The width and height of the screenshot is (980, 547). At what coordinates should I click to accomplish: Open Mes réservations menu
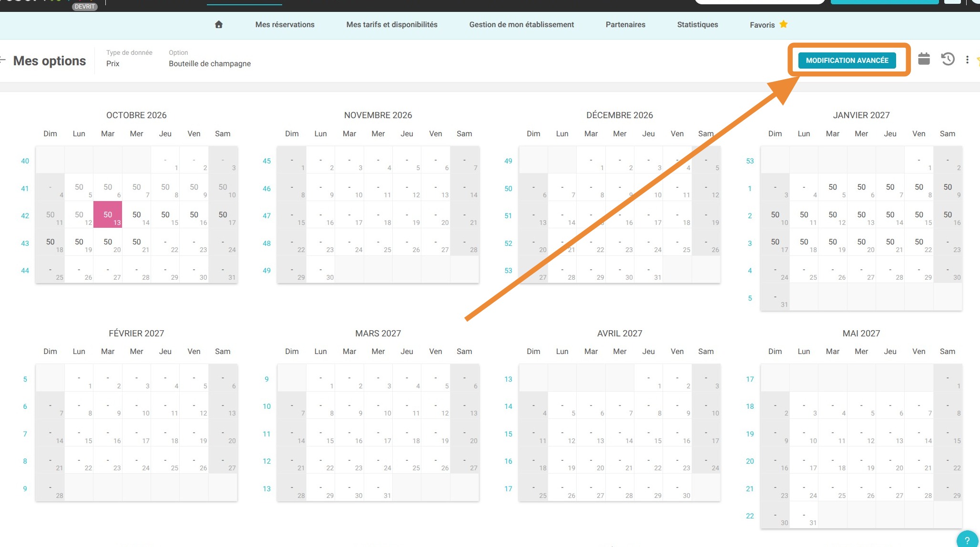coord(285,25)
